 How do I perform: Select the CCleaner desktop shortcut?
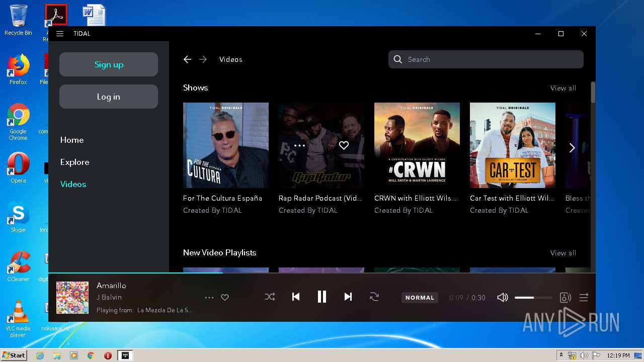tap(18, 266)
